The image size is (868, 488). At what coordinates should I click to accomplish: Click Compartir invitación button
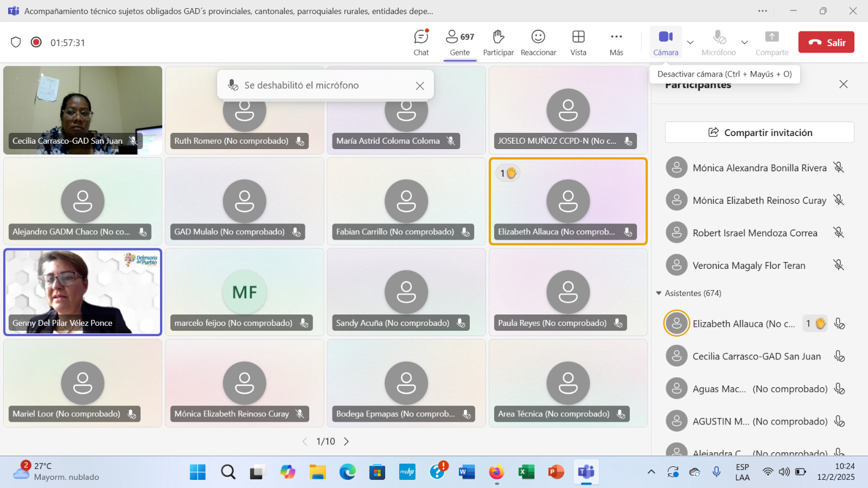click(759, 132)
